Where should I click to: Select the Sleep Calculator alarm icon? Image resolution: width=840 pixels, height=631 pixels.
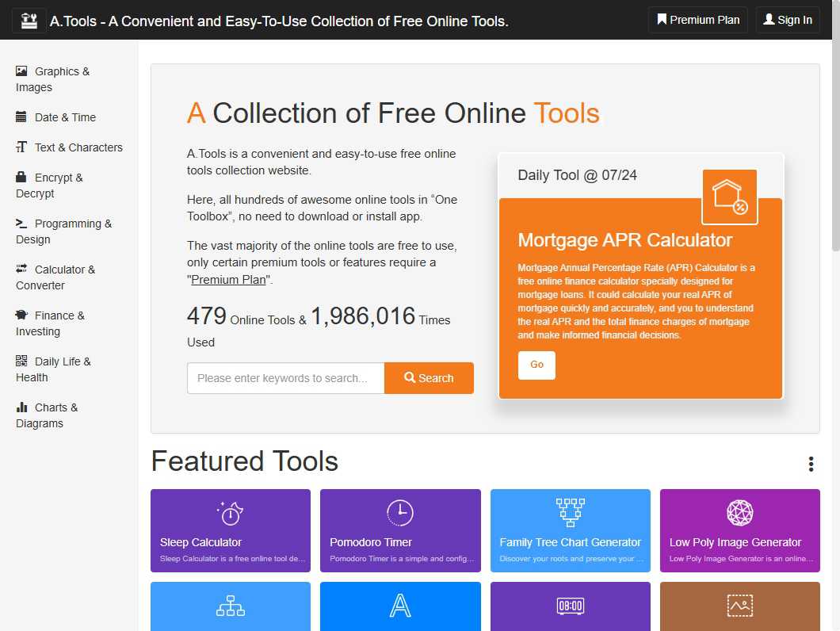(230, 513)
